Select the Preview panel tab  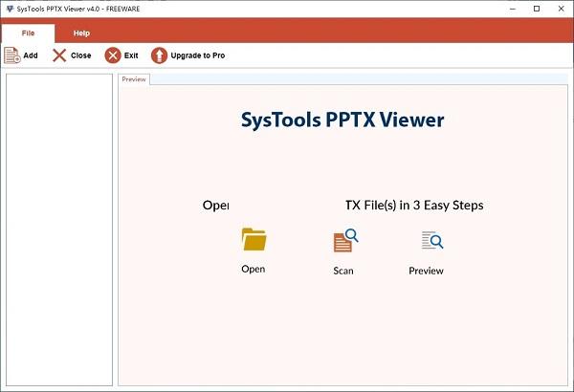point(134,79)
